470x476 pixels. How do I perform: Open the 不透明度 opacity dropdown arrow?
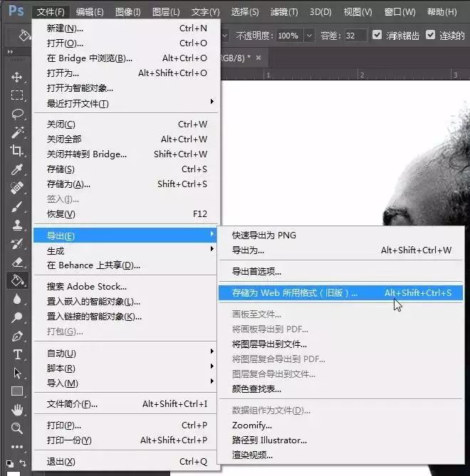tap(309, 36)
